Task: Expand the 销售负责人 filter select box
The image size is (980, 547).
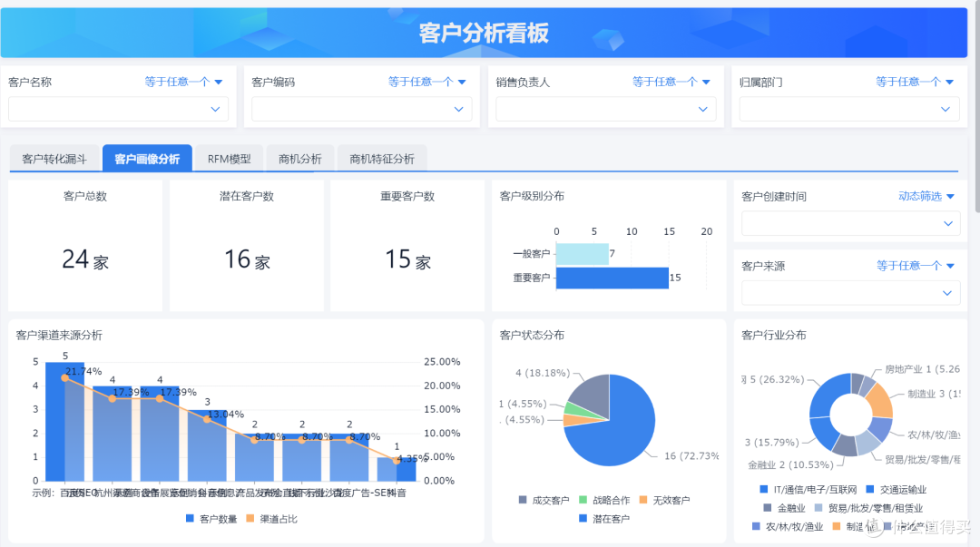Action: pos(605,110)
